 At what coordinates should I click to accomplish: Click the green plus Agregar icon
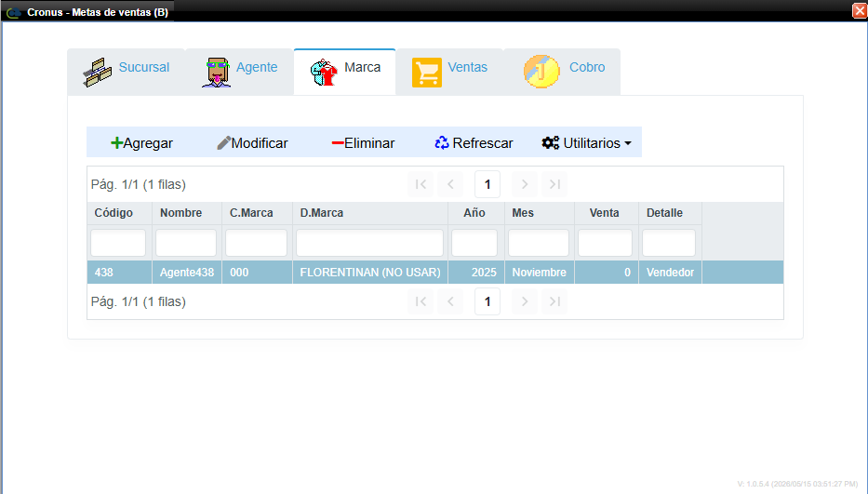pyautogui.click(x=116, y=143)
